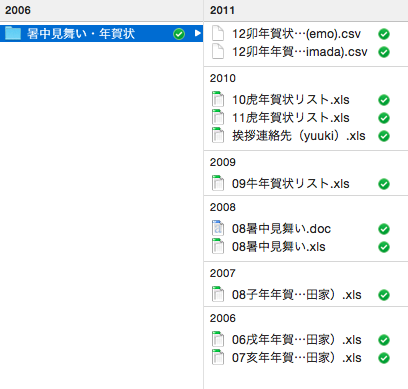Expand the 暑中見舞い・年賀状 folder arrow

click(x=197, y=33)
